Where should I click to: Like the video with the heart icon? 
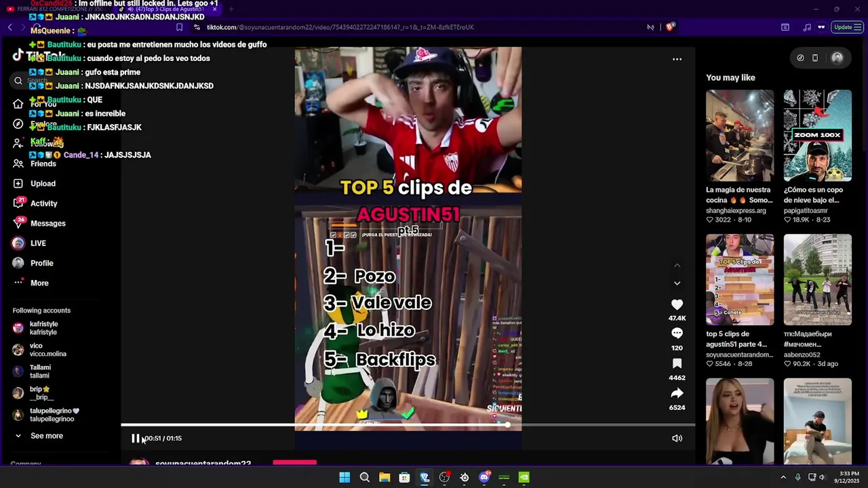(x=677, y=305)
